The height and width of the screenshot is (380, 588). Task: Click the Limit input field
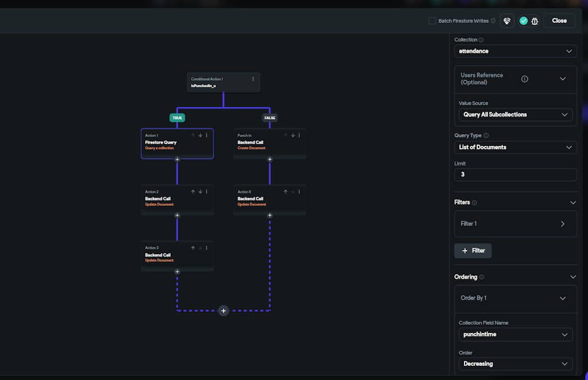(515, 175)
